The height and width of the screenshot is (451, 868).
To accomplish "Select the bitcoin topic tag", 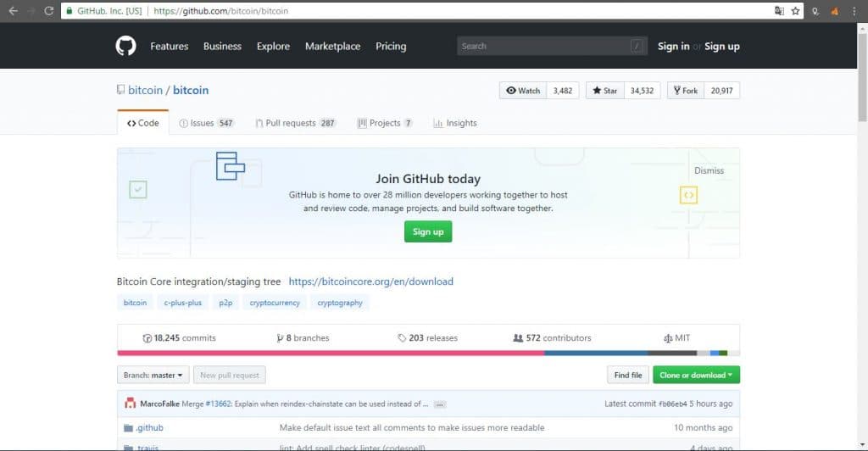I will click(135, 303).
